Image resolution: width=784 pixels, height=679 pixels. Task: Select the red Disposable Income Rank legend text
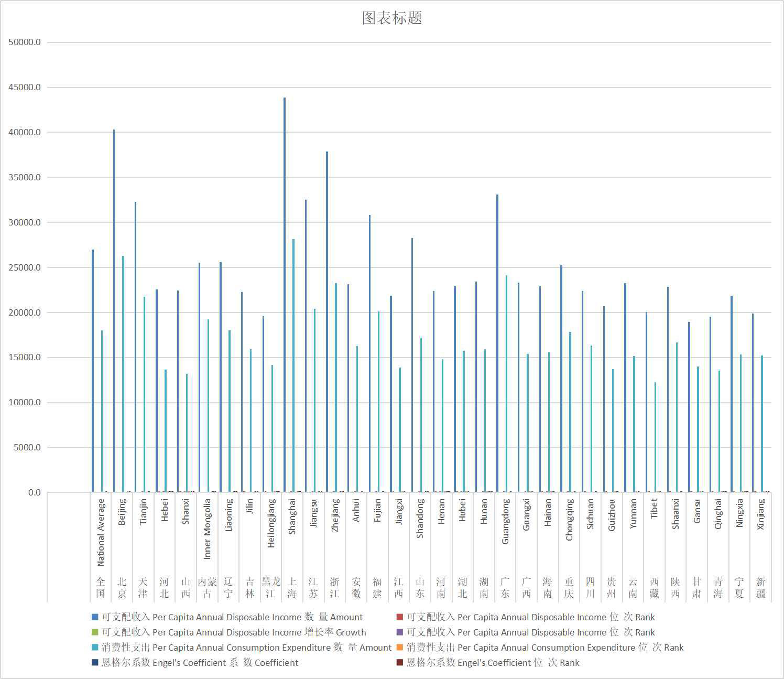[531, 617]
